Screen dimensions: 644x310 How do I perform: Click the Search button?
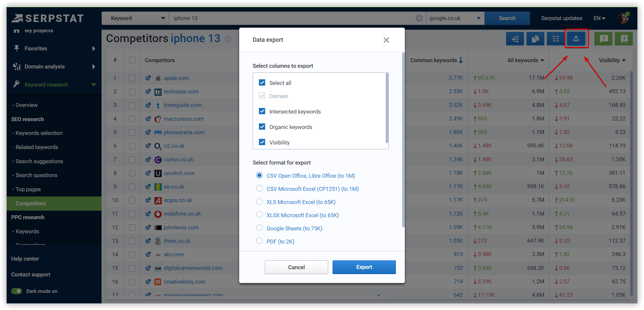[507, 18]
